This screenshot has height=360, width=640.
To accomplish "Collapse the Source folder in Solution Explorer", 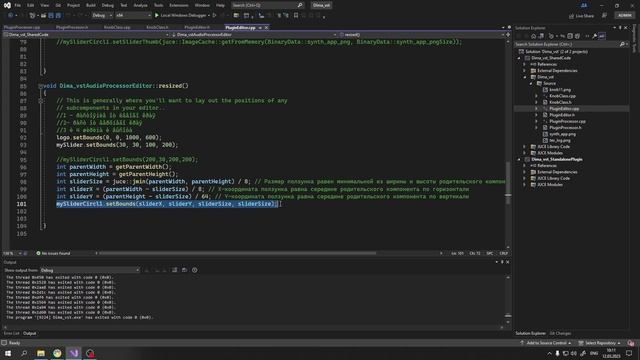I will [531, 83].
